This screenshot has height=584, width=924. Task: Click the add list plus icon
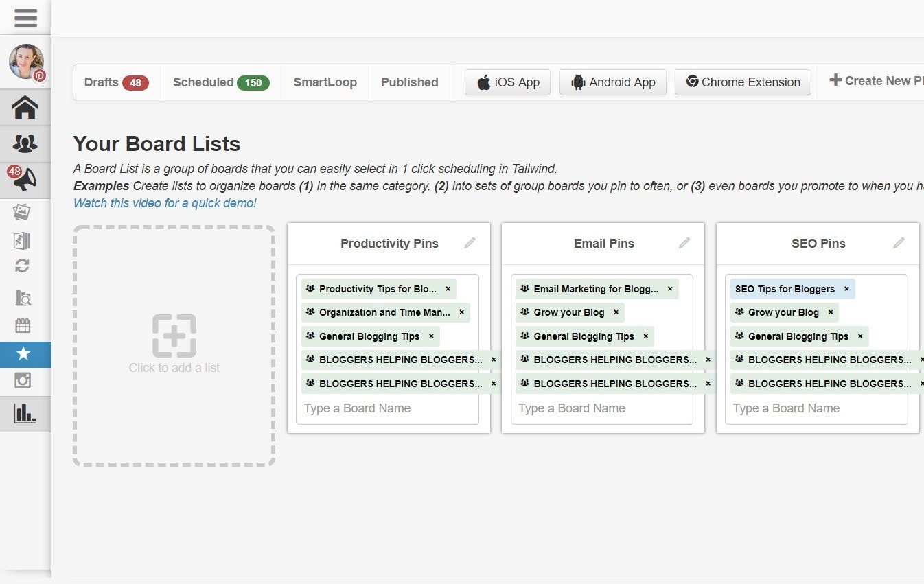(174, 336)
